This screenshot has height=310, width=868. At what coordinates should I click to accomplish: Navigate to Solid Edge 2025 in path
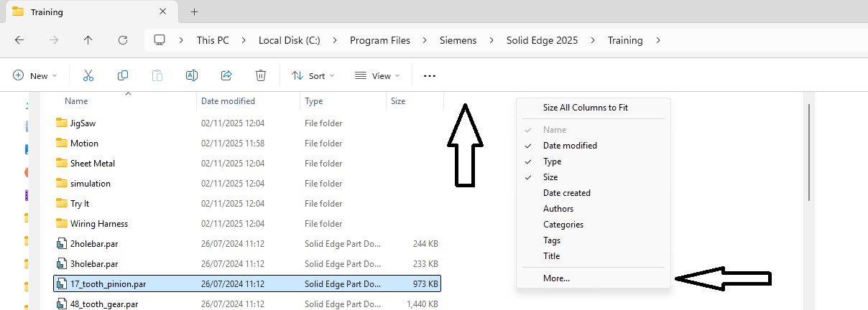542,40
